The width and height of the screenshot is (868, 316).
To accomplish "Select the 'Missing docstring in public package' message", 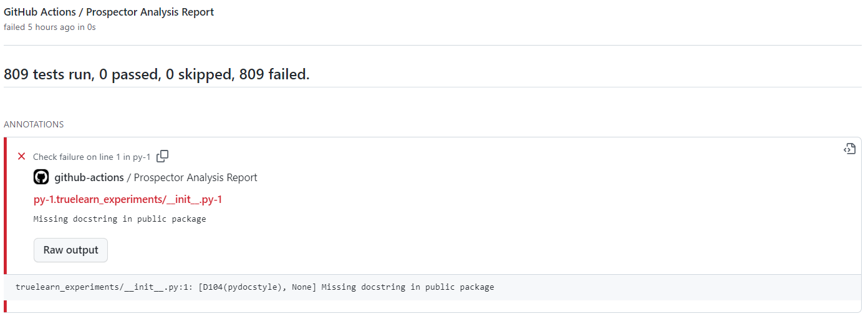I will point(120,219).
